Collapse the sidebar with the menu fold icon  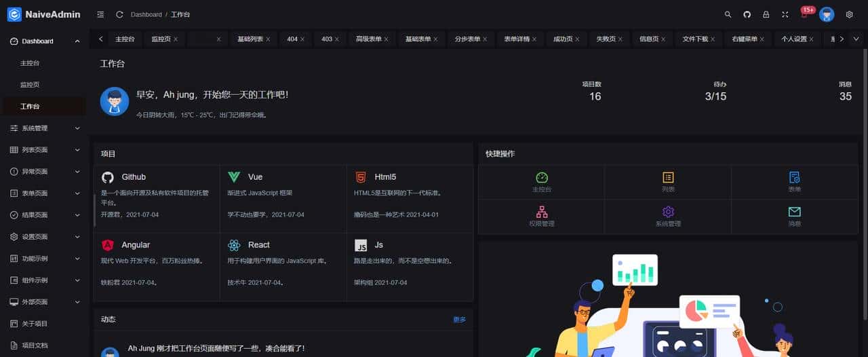(100, 14)
